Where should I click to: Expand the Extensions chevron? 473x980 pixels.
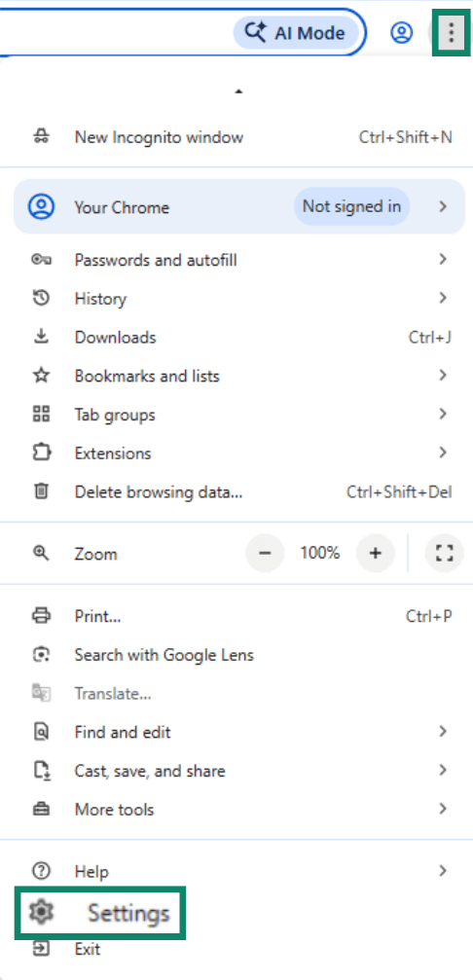443,454
